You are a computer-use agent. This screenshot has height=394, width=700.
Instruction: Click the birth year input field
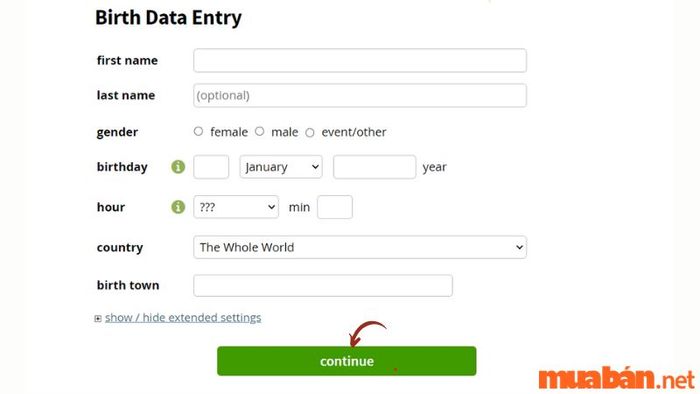375,167
